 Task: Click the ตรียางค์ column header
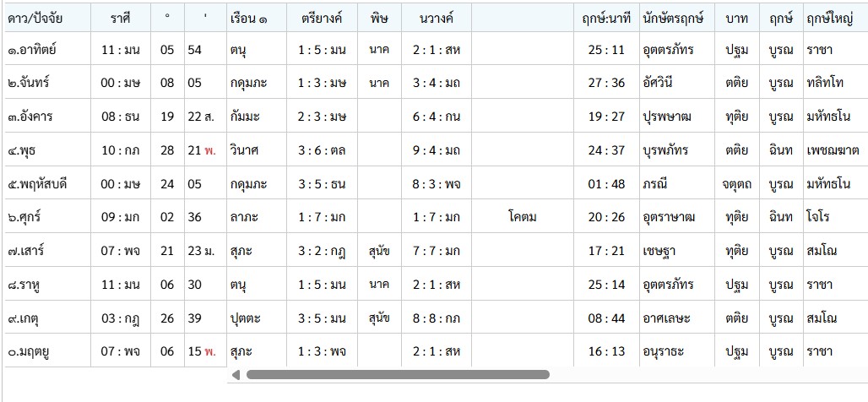[322, 19]
